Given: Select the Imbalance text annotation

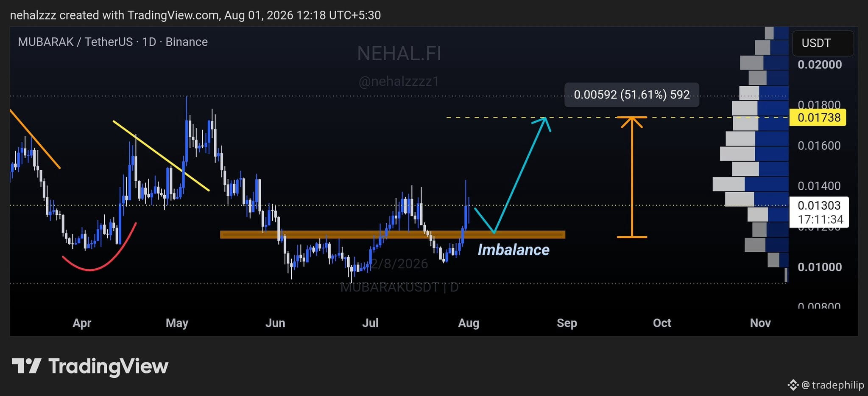Looking at the screenshot, I should click(x=514, y=250).
